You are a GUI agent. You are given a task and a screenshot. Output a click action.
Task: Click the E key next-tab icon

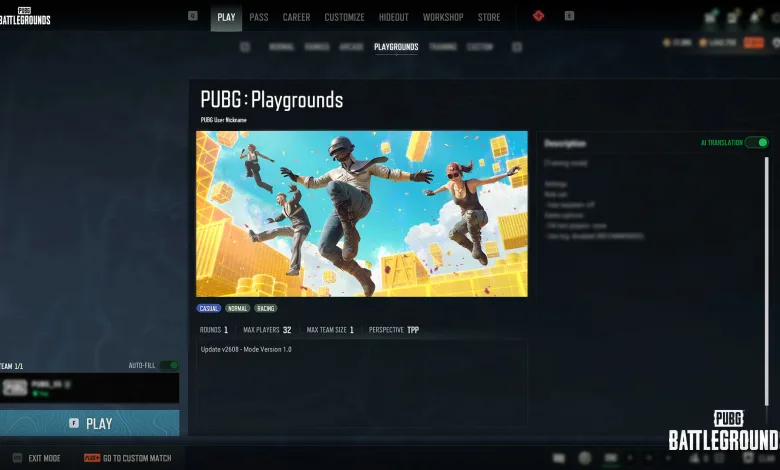pyautogui.click(x=570, y=16)
